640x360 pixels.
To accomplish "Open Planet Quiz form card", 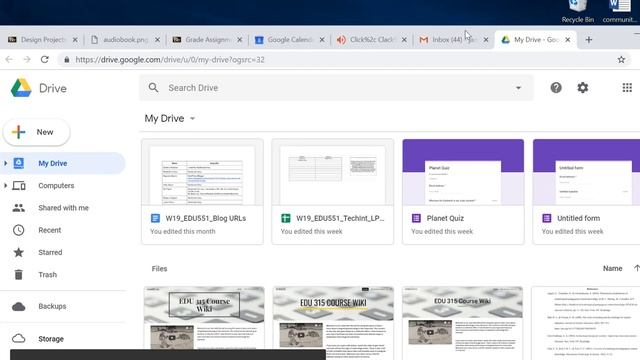I will coord(463,191).
